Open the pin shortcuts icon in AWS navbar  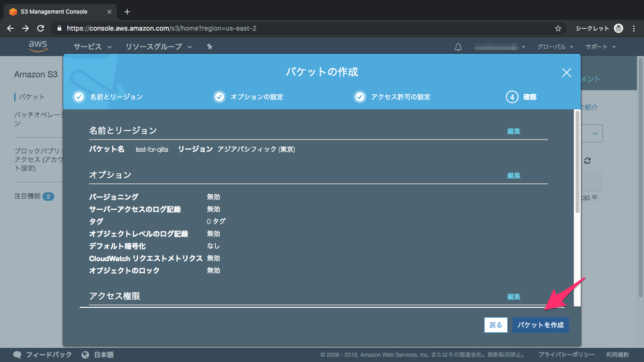click(210, 47)
